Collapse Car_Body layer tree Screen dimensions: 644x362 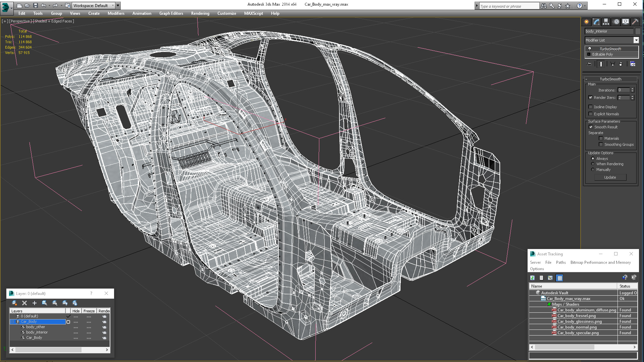[x=12, y=322]
